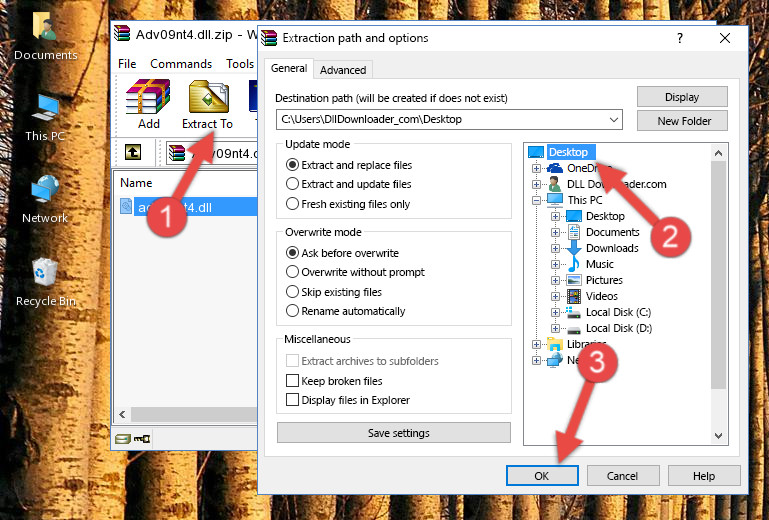Image resolution: width=769 pixels, height=520 pixels.
Task: Expand the Libraries tree node
Action: (536, 344)
